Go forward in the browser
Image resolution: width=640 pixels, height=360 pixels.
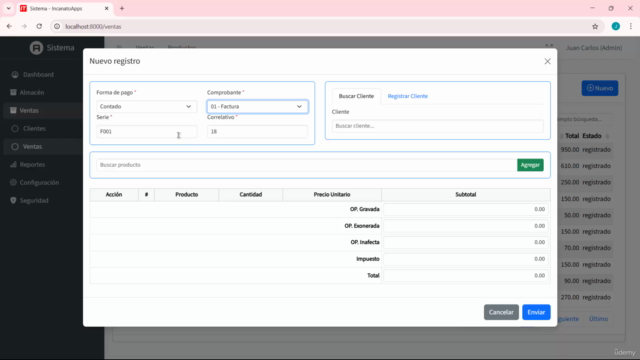(24, 27)
